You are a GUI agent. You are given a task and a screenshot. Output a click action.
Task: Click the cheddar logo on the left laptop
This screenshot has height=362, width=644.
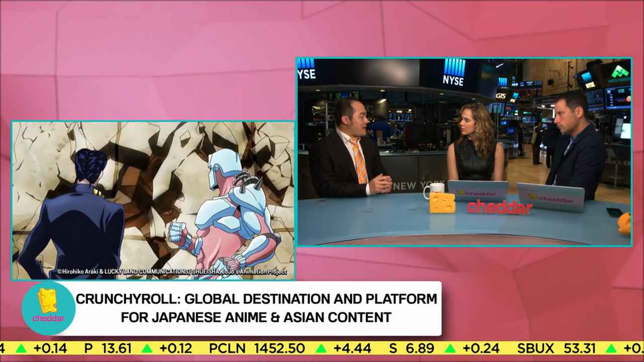(x=476, y=193)
